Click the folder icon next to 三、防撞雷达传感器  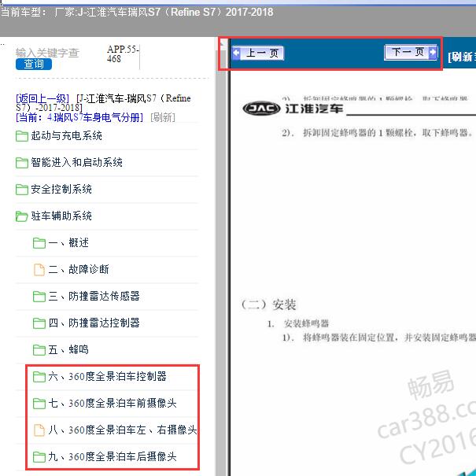click(39, 297)
